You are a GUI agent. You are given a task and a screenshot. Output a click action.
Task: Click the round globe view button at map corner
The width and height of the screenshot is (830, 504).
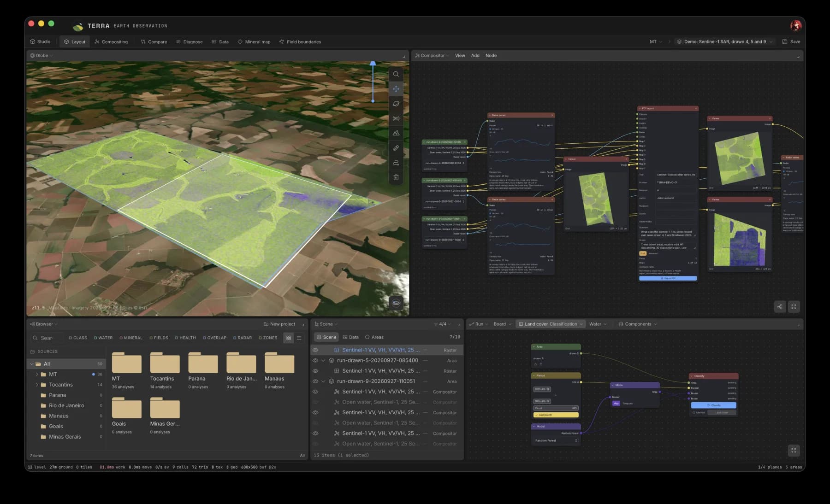point(396,303)
